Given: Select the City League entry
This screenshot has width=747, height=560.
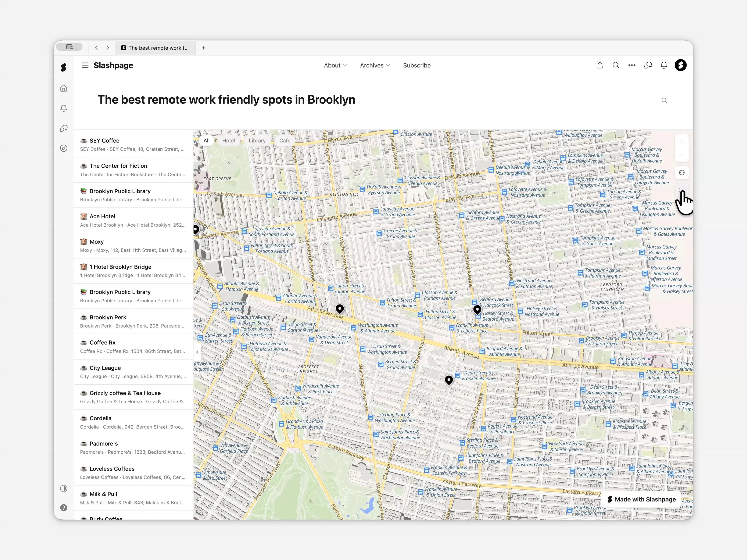Looking at the screenshot, I should click(x=133, y=372).
